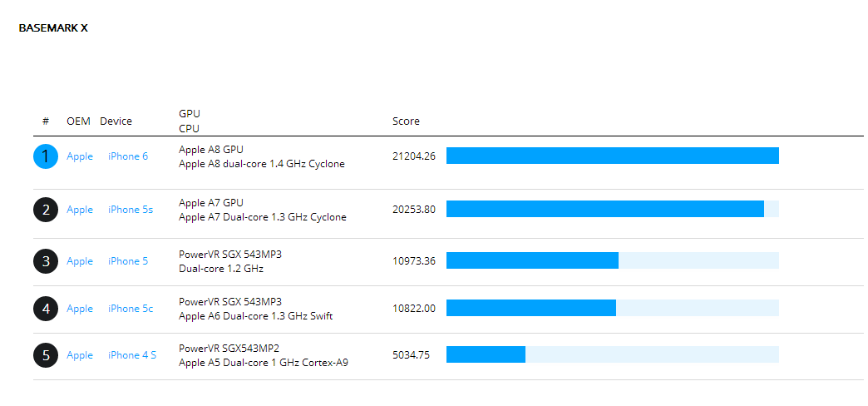The width and height of the screenshot is (868, 406).
Task: Click the OEM column header
Action: pos(78,121)
